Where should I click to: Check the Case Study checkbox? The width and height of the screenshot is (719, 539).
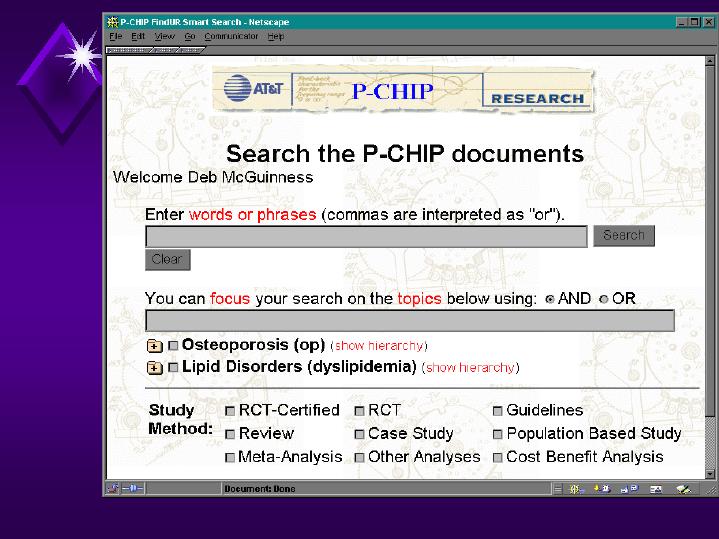tap(360, 434)
